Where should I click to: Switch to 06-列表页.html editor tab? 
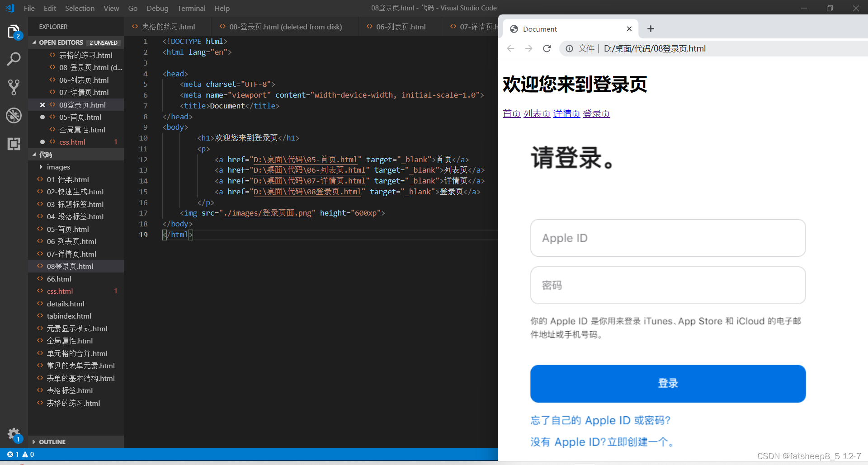[x=400, y=27]
